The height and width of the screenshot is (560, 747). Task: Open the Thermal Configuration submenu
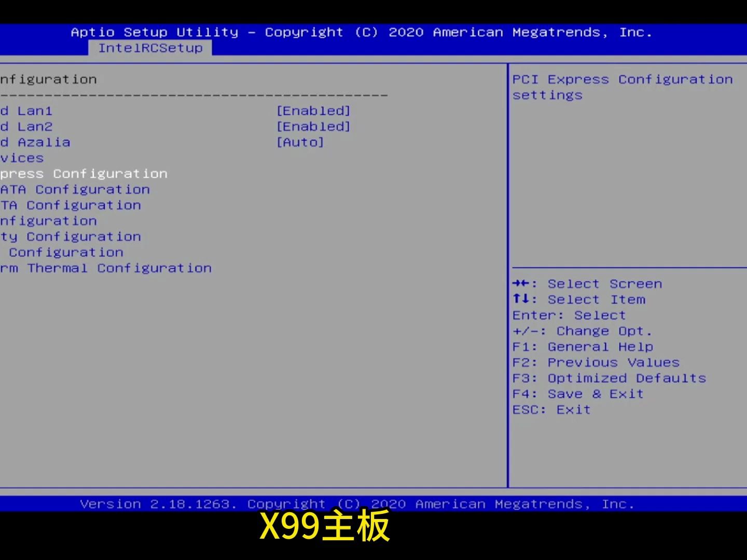(106, 268)
